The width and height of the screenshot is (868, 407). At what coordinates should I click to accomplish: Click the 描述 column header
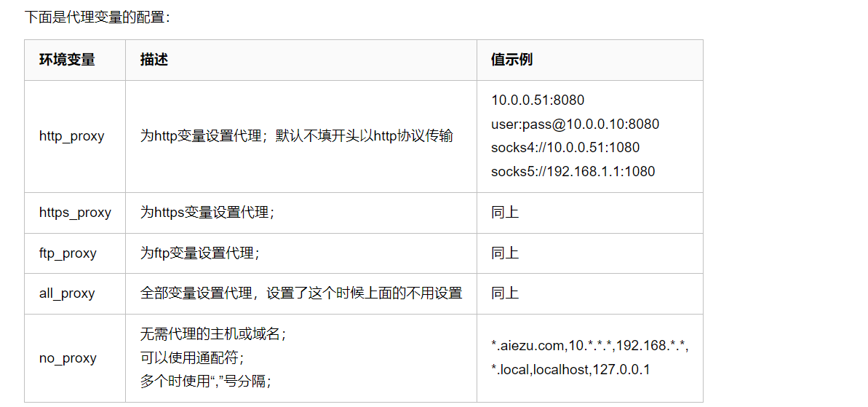tap(154, 60)
